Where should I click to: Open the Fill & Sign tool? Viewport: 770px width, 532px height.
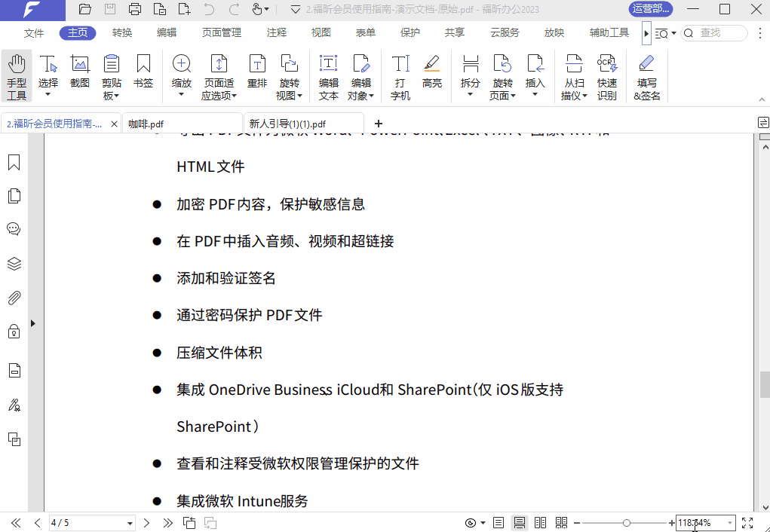point(646,75)
